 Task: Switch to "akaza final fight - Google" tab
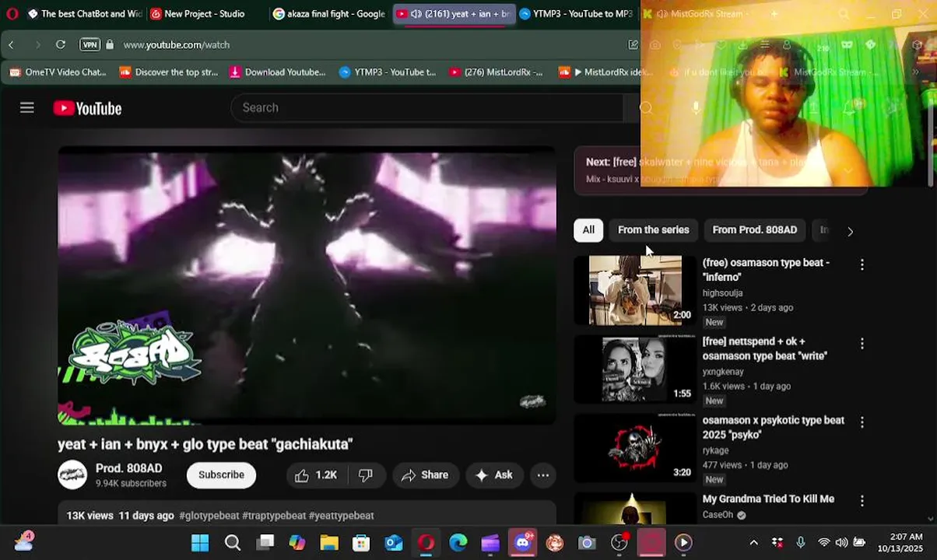(330, 14)
